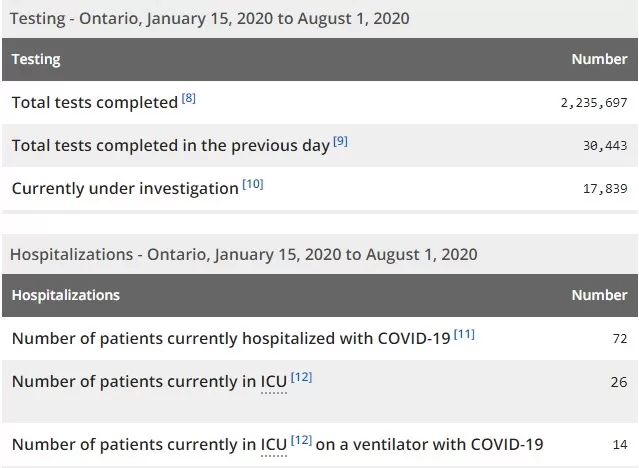Select the 72 hospitalized patients value
This screenshot has width=639, height=468.
pyautogui.click(x=620, y=339)
